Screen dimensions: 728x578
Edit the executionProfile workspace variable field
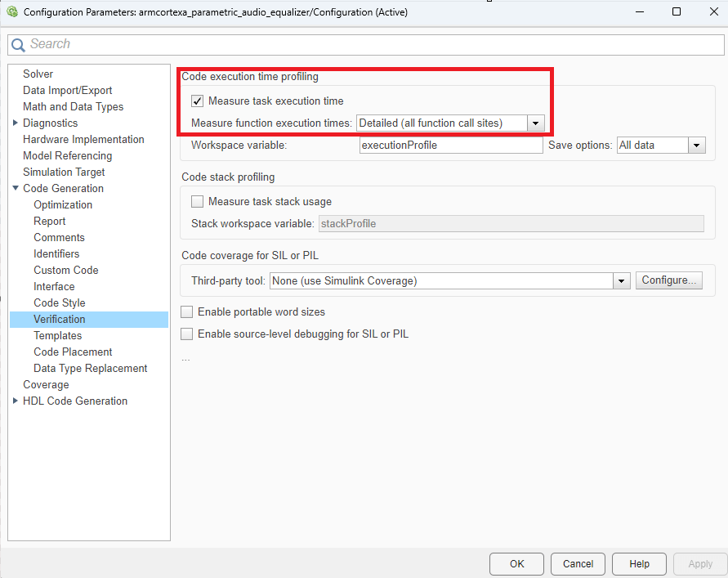450,145
